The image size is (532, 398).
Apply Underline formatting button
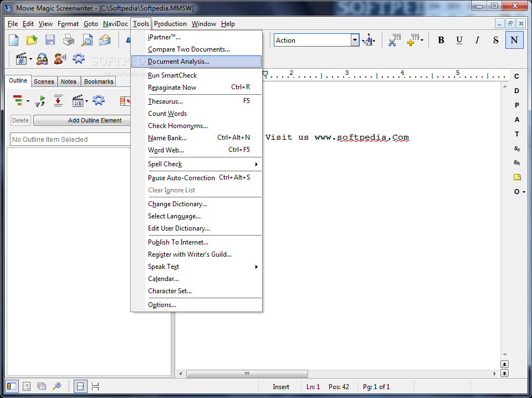(x=459, y=40)
